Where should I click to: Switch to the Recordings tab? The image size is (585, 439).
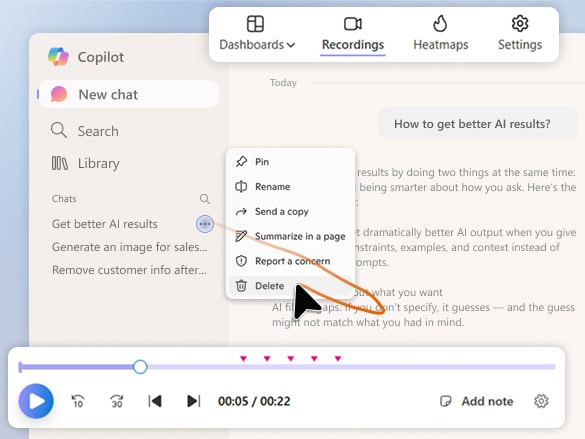pyautogui.click(x=353, y=34)
